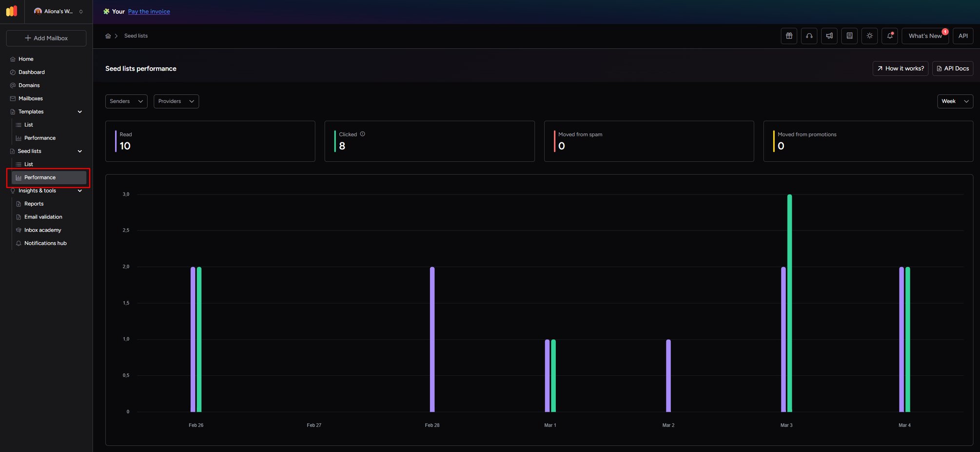Collapse the Templates sidebar section
The height and width of the screenshot is (452, 980).
pyautogui.click(x=80, y=112)
